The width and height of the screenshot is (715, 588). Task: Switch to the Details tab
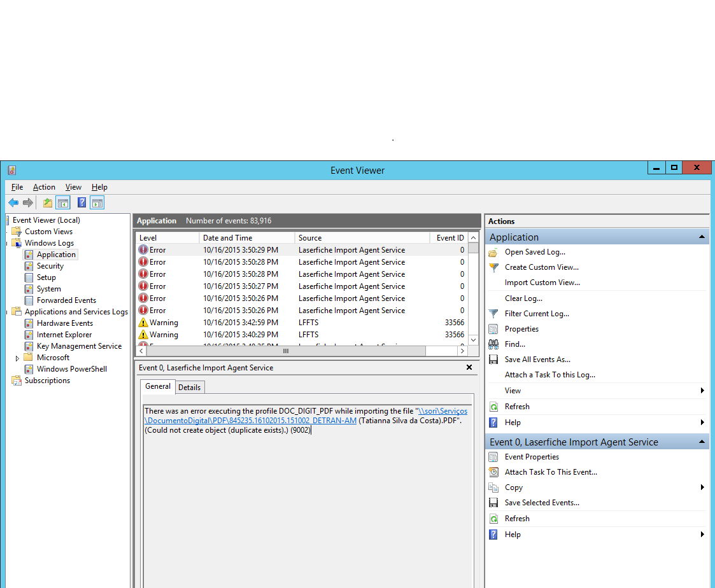(189, 387)
